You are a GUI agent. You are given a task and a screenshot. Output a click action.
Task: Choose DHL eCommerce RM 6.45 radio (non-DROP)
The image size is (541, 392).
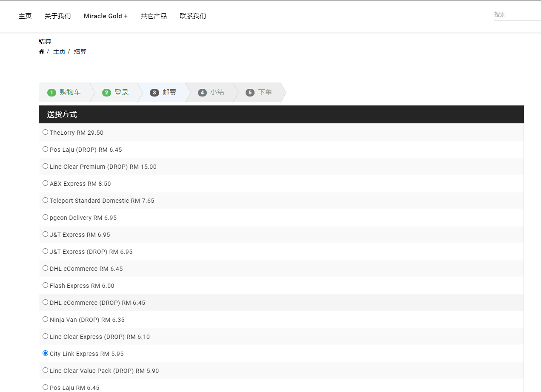(x=45, y=268)
